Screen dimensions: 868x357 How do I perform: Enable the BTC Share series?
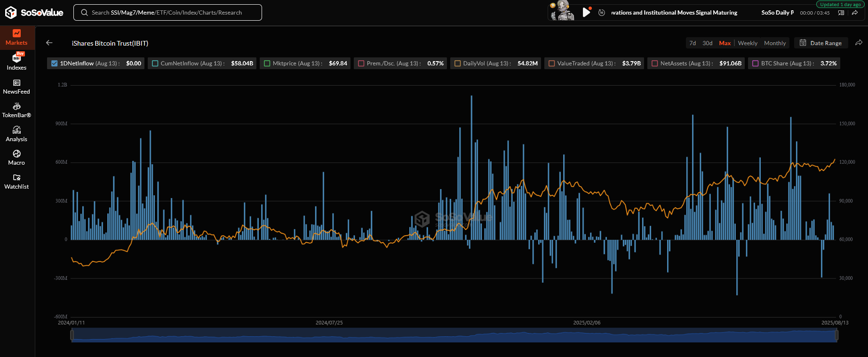pos(756,63)
